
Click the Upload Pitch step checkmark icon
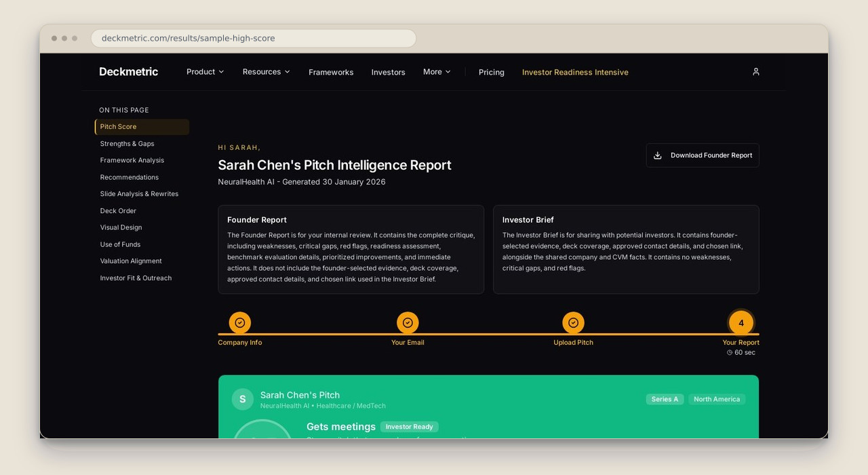tap(573, 323)
